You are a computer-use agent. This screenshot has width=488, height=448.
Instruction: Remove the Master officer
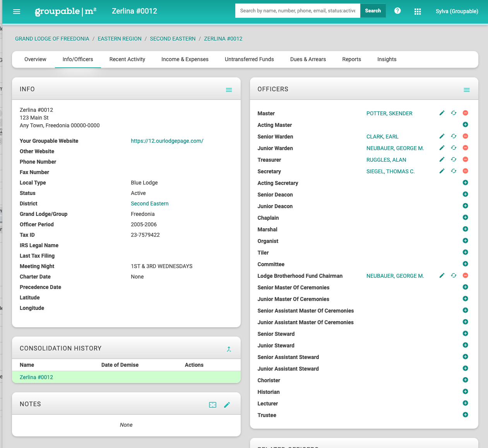tap(466, 113)
